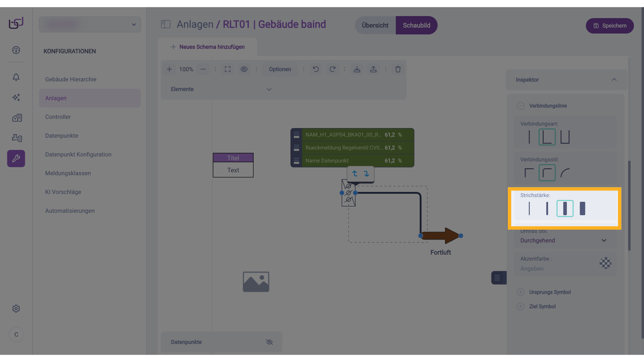Zoom in with the plus icon

169,69
